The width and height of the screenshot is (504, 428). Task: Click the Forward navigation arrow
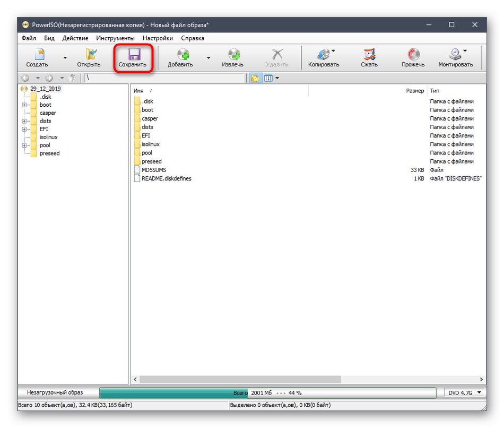pos(49,78)
